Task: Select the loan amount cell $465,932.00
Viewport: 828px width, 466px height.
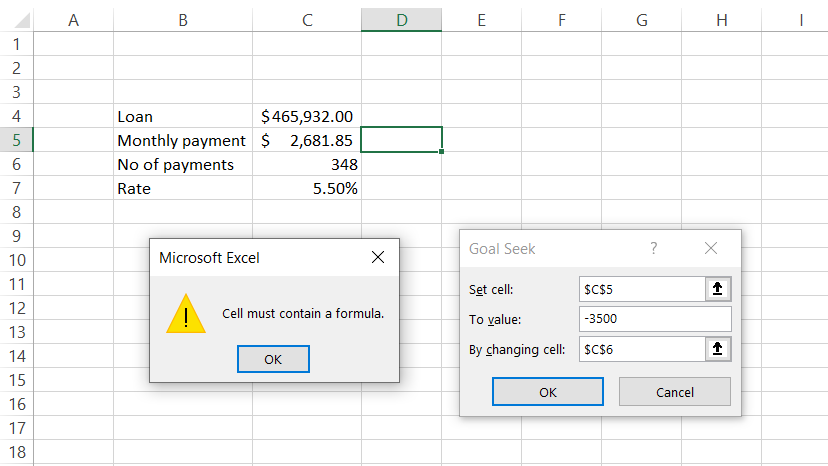Action: click(306, 117)
